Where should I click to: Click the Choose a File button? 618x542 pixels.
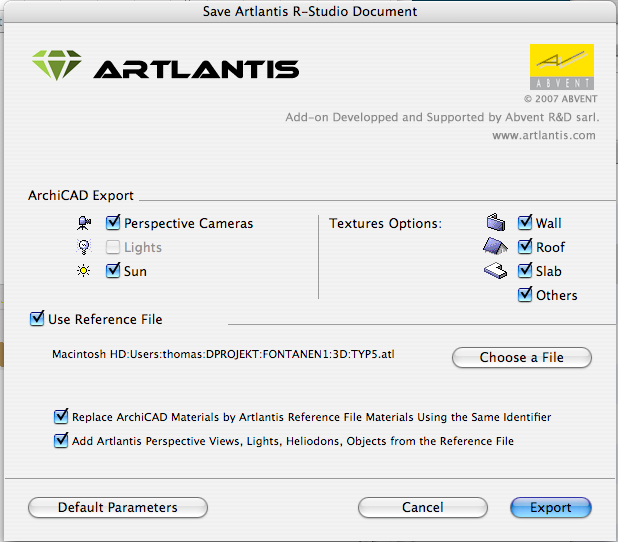(521, 358)
